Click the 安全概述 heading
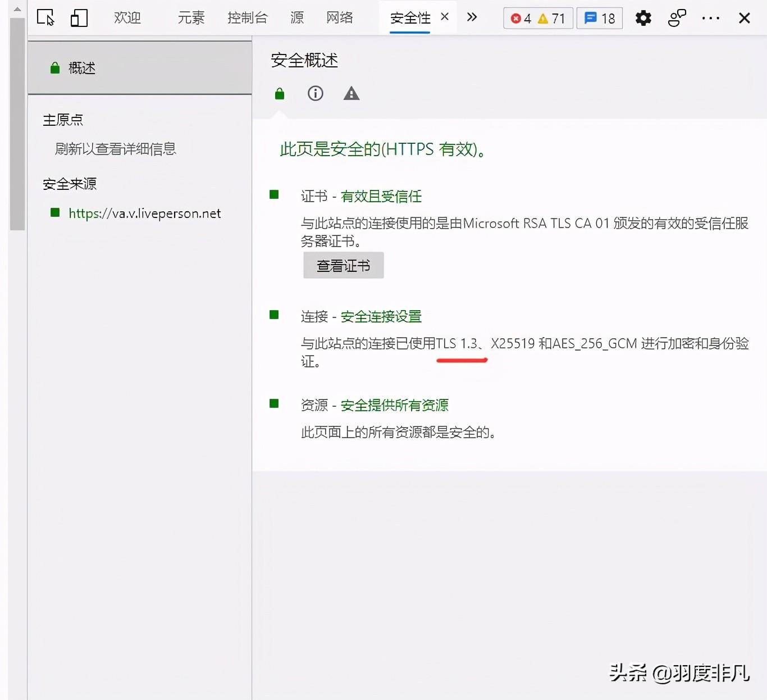Viewport: 767px width, 700px height. tap(304, 60)
